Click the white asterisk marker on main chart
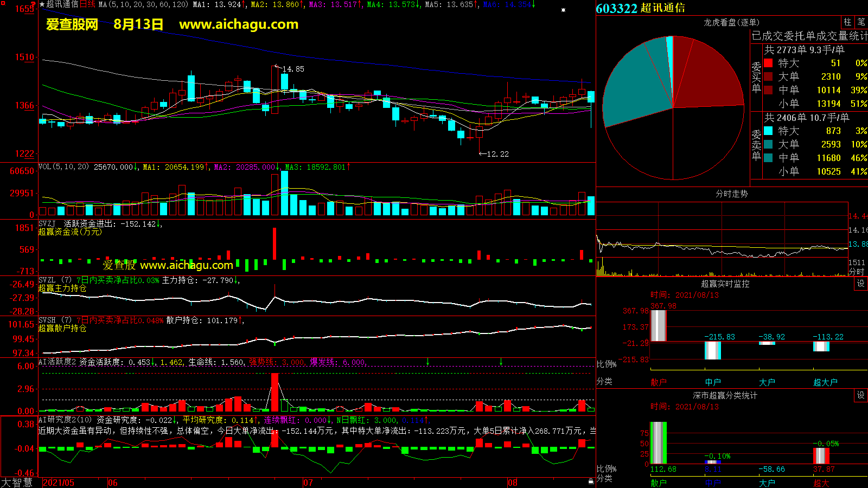The width and height of the screenshot is (868, 488). [563, 10]
